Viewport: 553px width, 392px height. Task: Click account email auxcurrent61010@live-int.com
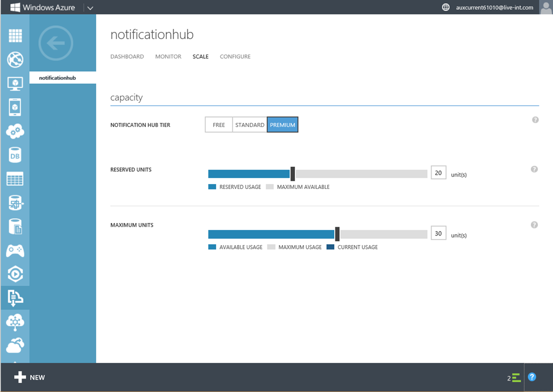[495, 8]
